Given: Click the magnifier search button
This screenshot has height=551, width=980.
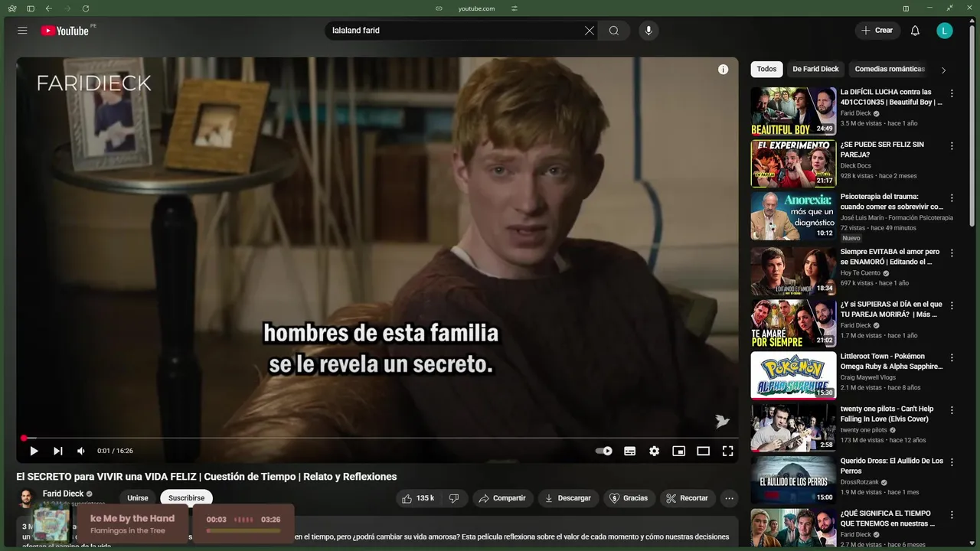Looking at the screenshot, I should coord(614,31).
